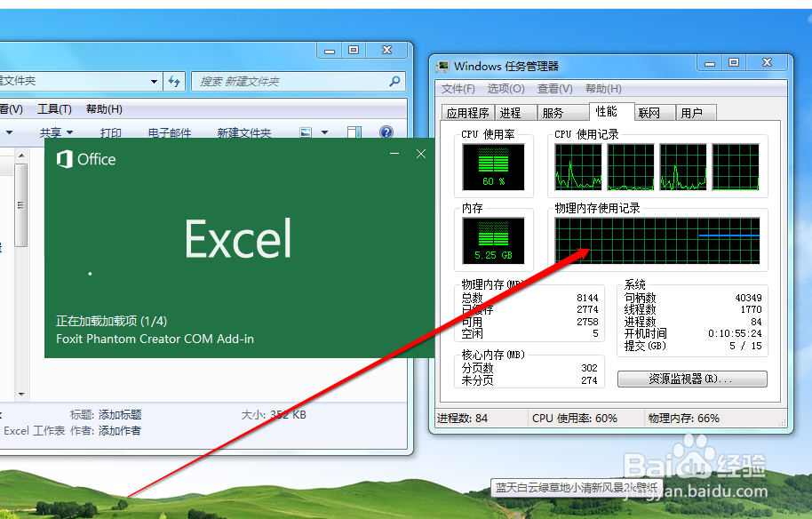The image size is (812, 519).
Task: Close the Excel splash screen
Action: point(421,154)
